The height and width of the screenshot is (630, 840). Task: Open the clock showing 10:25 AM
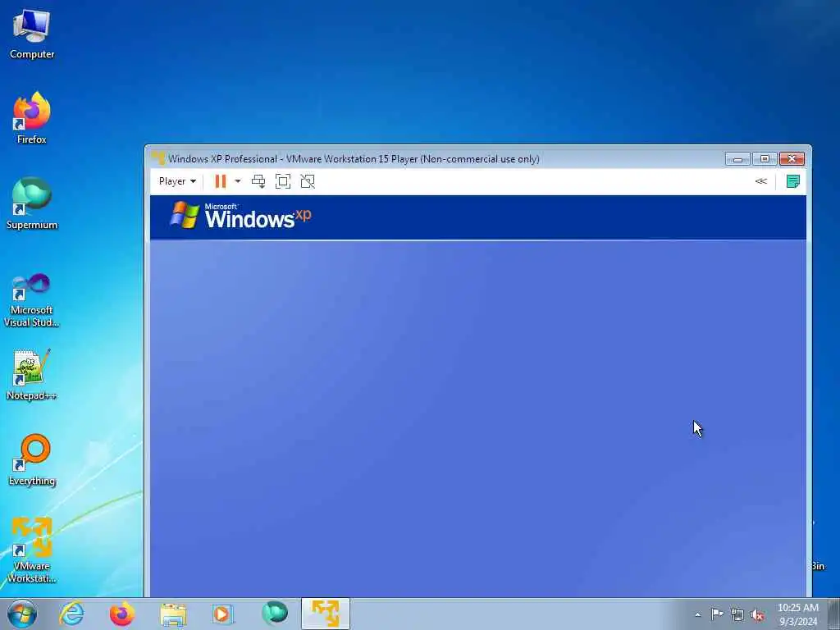click(x=797, y=614)
